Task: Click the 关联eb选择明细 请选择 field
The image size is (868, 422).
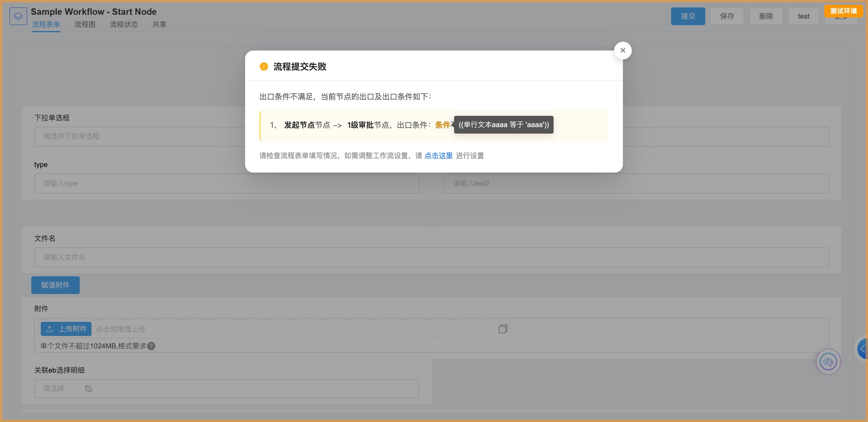Action: click(226, 389)
